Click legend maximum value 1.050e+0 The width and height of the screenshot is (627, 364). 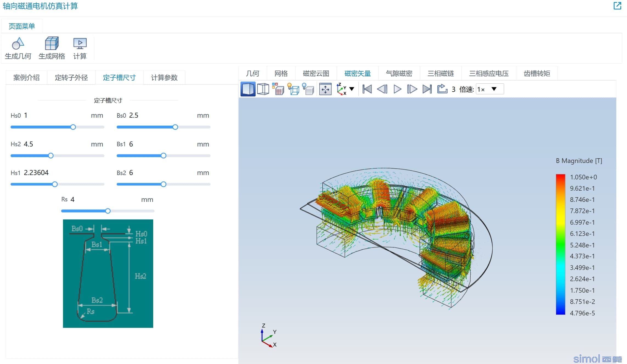[x=583, y=177]
